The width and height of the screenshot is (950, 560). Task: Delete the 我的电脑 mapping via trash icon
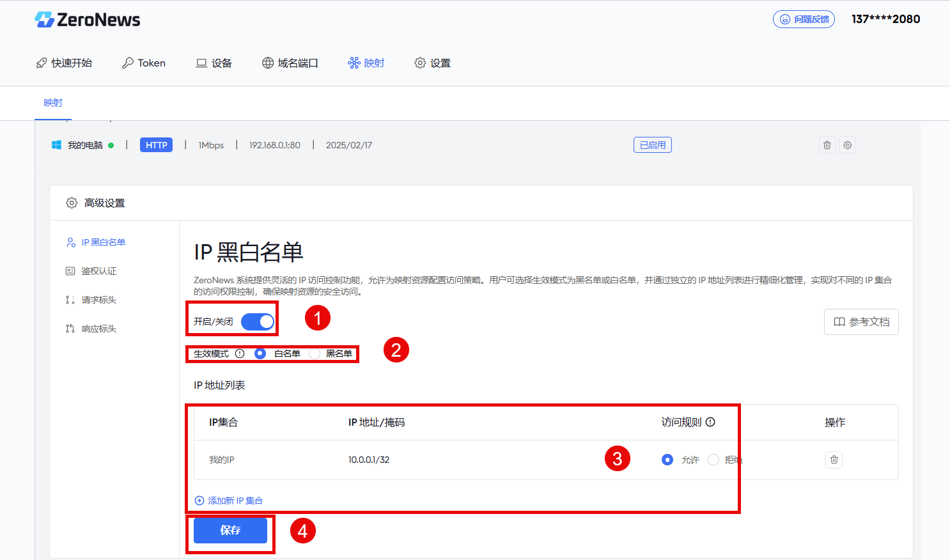coord(827,145)
